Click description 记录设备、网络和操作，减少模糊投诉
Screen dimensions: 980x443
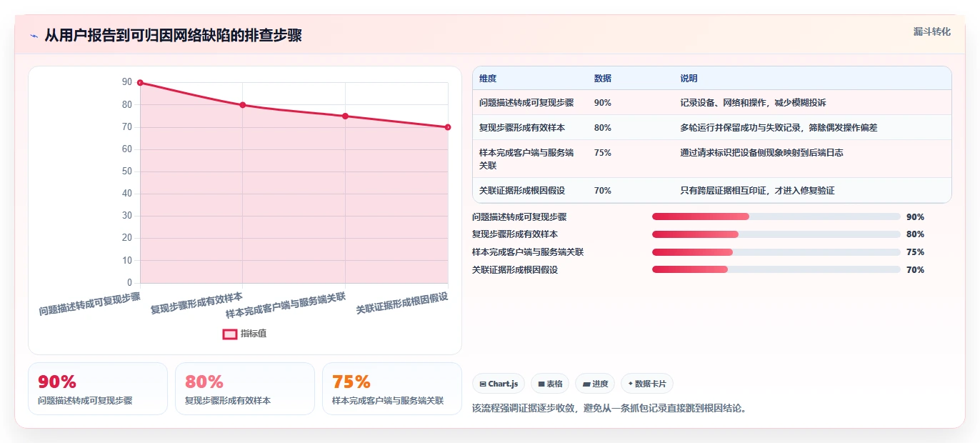754,103
